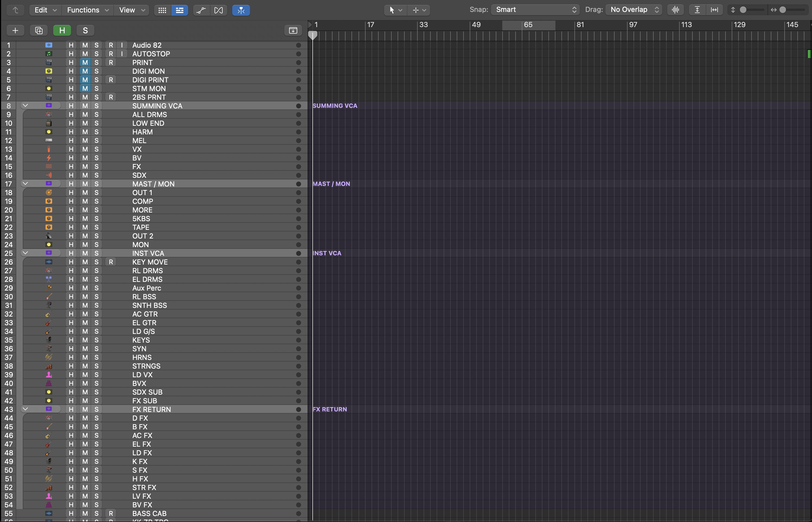Click the horizontal zoom slider handle

pos(783,10)
